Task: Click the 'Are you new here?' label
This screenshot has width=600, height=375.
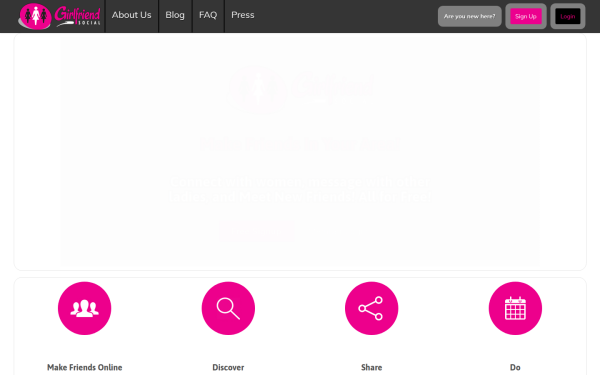Action: [470, 16]
